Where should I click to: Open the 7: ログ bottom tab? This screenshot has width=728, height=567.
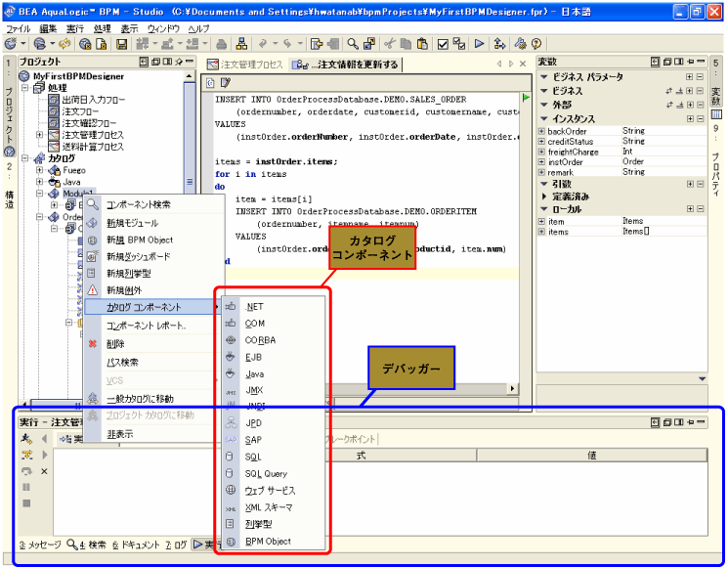tap(177, 545)
